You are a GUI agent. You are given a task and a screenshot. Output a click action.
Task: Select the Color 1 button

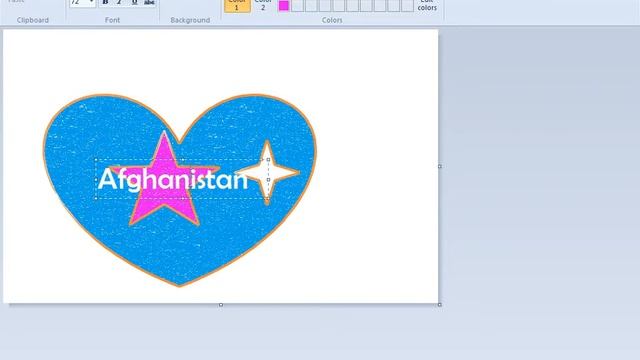[237, 6]
